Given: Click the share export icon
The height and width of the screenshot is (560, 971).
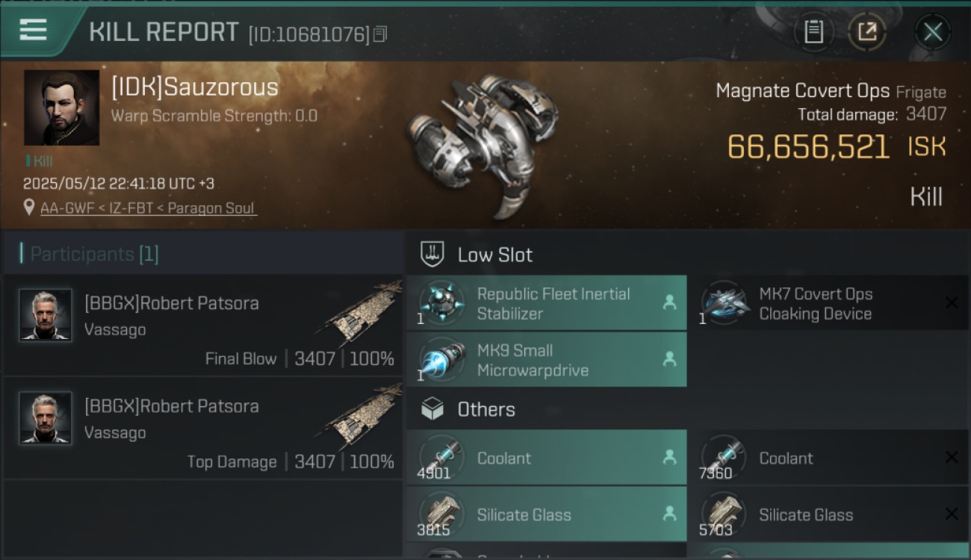Looking at the screenshot, I should tap(867, 32).
